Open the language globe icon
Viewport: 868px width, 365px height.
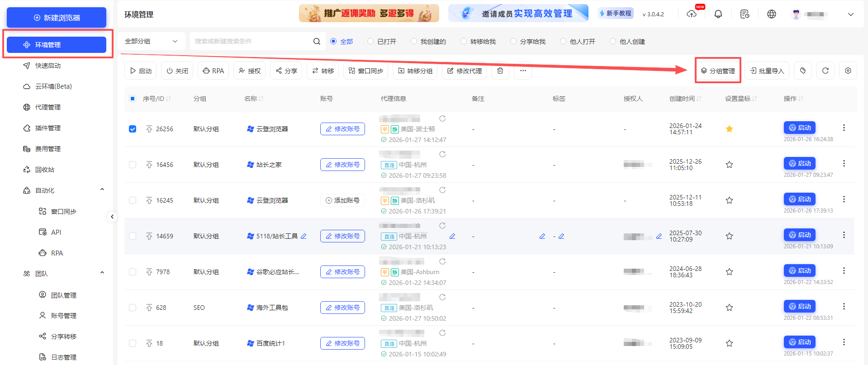click(772, 14)
